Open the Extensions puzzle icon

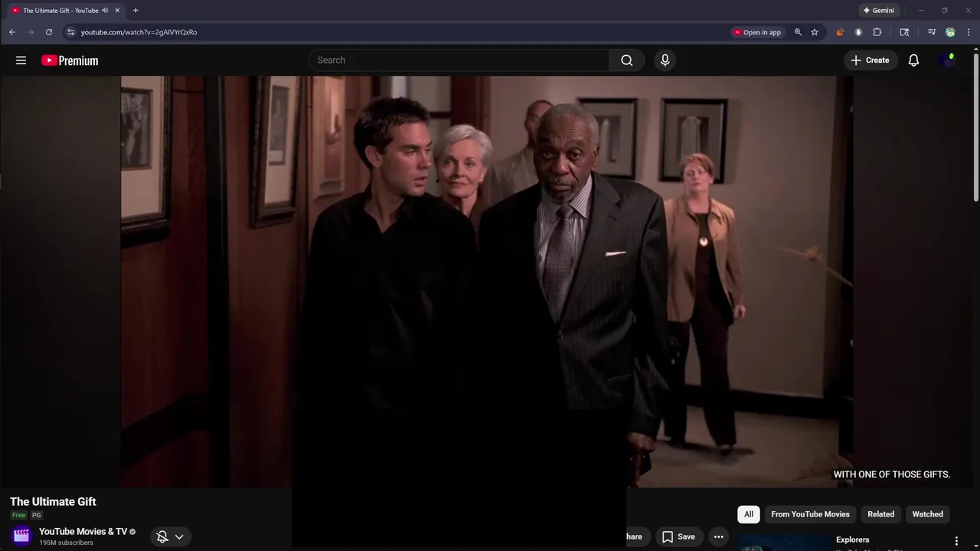(877, 32)
